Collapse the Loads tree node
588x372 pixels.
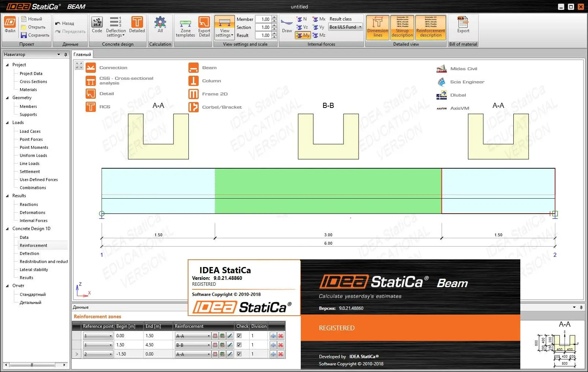(x=7, y=123)
